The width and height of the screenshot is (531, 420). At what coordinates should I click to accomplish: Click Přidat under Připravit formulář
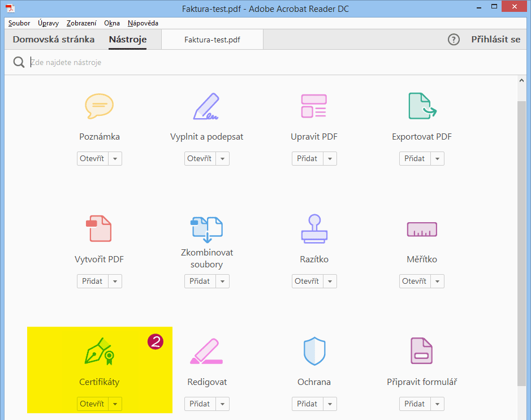click(x=415, y=404)
